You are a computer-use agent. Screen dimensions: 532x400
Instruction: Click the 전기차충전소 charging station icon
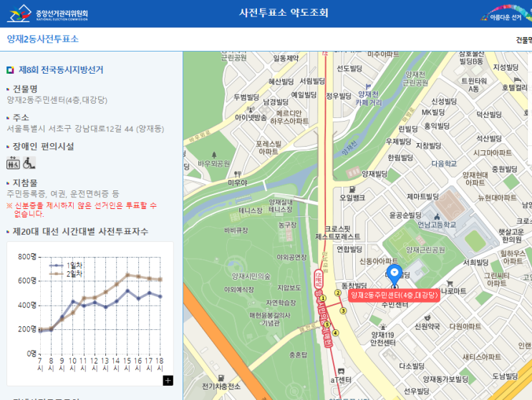click(221, 377)
